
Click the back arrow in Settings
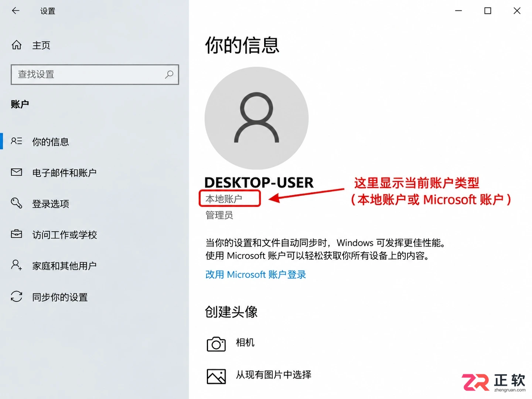[x=16, y=11]
